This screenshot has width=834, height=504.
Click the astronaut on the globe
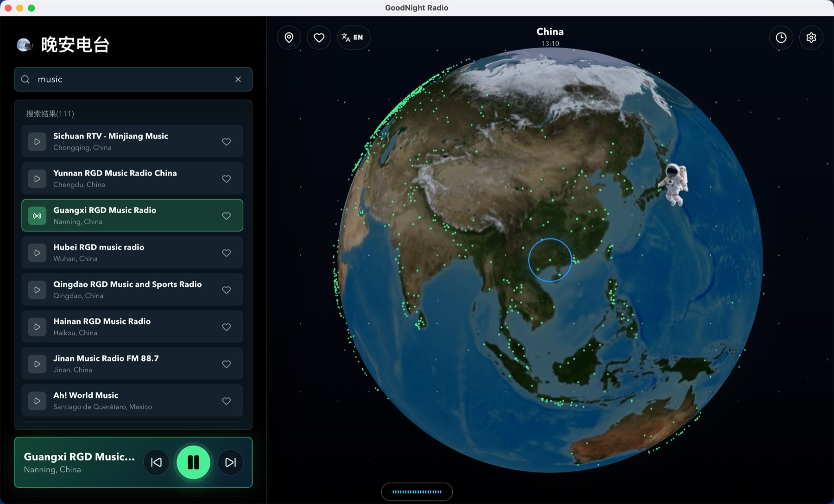(x=675, y=184)
